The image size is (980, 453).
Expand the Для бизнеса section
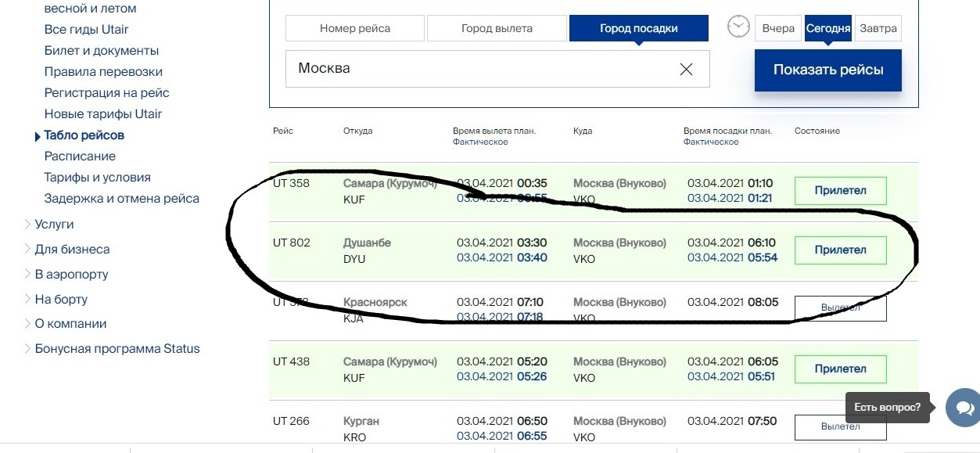tap(72, 249)
